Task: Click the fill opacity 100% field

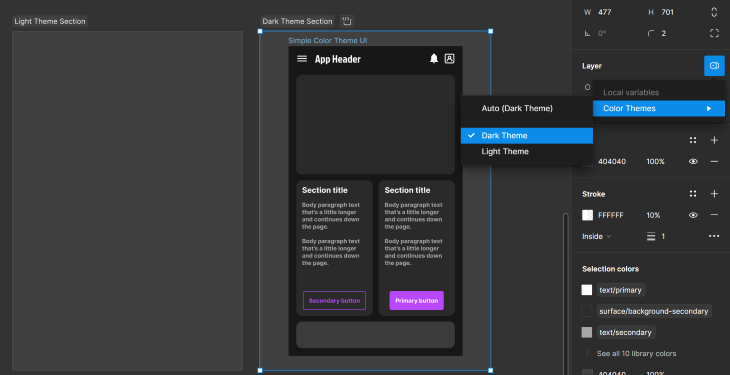Action: [655, 162]
